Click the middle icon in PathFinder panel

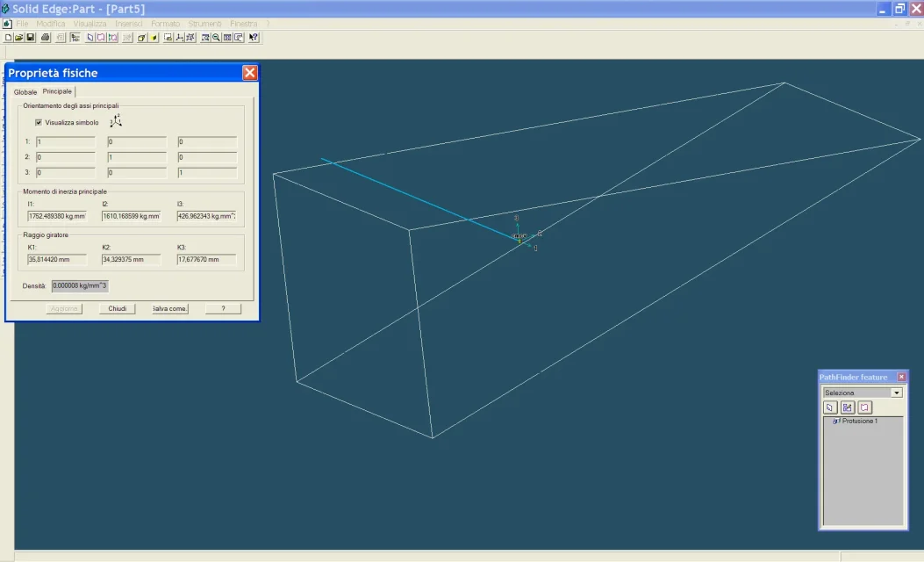point(847,407)
